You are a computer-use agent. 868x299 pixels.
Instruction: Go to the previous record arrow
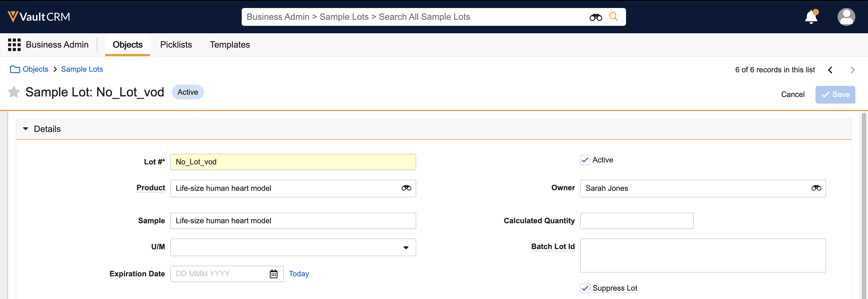(x=830, y=70)
